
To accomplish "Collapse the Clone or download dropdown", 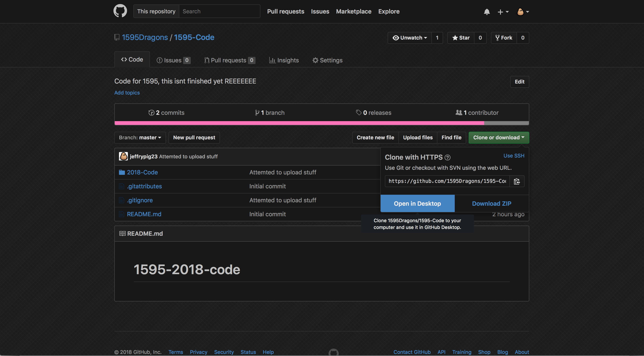I will click(499, 138).
